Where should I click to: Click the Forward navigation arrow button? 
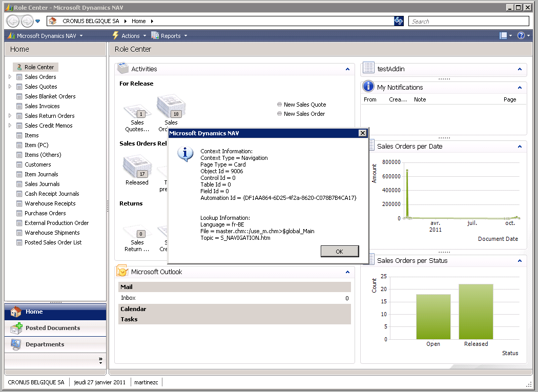pyautogui.click(x=27, y=21)
